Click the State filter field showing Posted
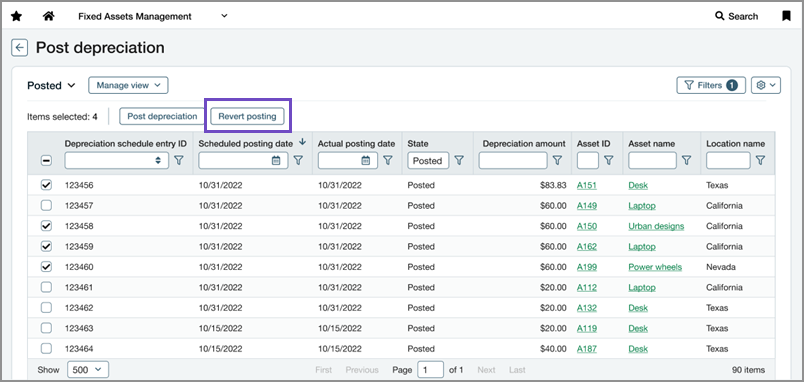The image size is (804, 382). pyautogui.click(x=428, y=160)
